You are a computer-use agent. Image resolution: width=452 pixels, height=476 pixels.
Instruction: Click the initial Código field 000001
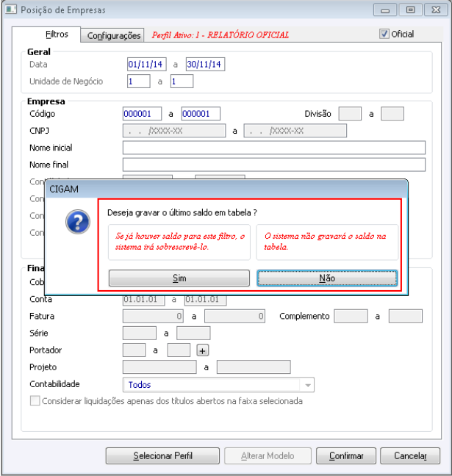pyautogui.click(x=142, y=114)
